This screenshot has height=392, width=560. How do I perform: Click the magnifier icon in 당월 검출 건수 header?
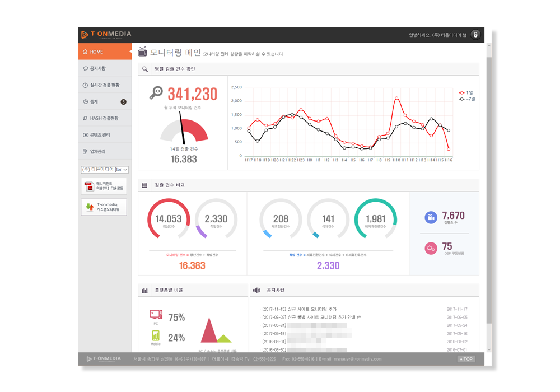(144, 69)
